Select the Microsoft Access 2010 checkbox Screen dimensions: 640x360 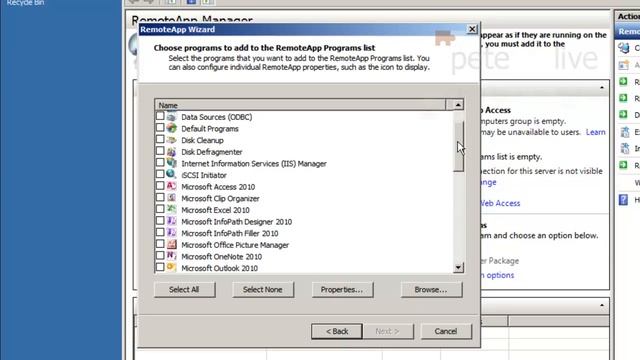click(x=160, y=186)
